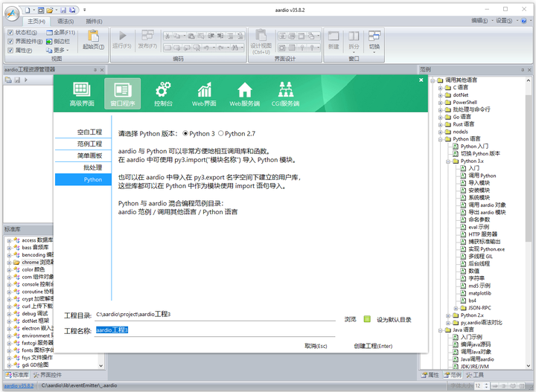
Task: Collapse the Python 3.x folder
Action: pyautogui.click(x=448, y=161)
